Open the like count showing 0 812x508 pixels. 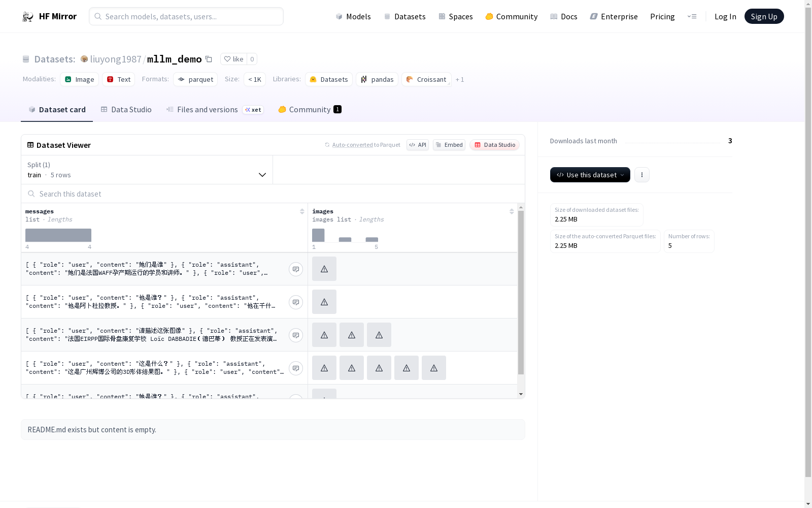pos(252,59)
